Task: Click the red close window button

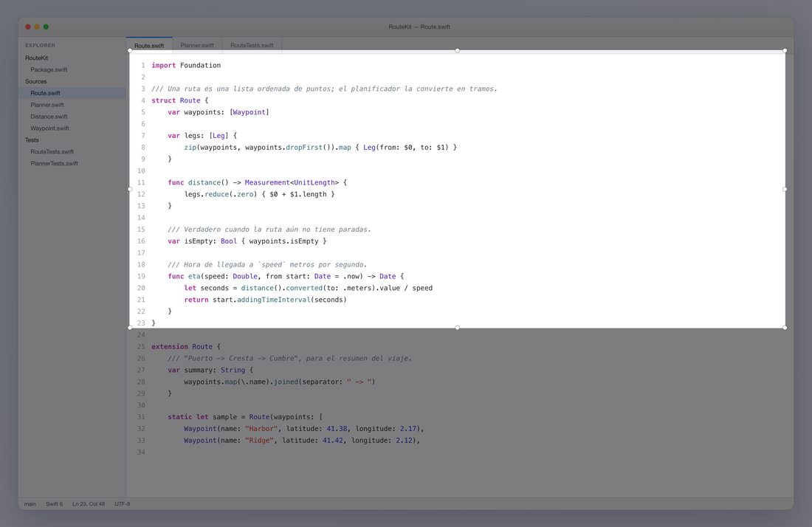Action: 28,27
